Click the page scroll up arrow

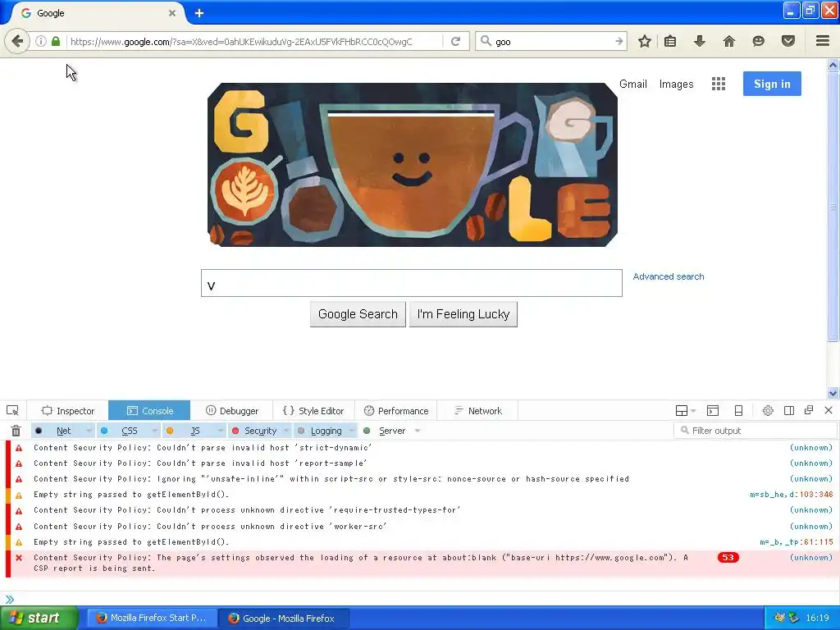pos(833,66)
